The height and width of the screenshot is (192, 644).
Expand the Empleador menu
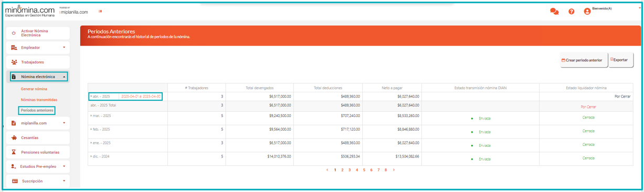click(x=64, y=47)
